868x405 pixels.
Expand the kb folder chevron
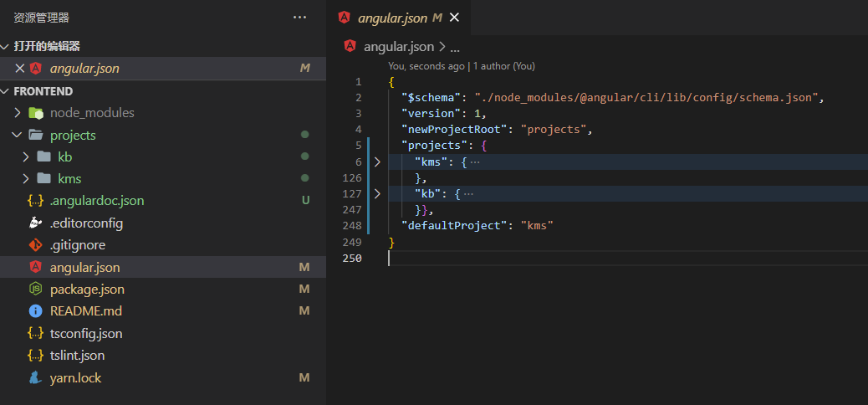pyautogui.click(x=25, y=156)
